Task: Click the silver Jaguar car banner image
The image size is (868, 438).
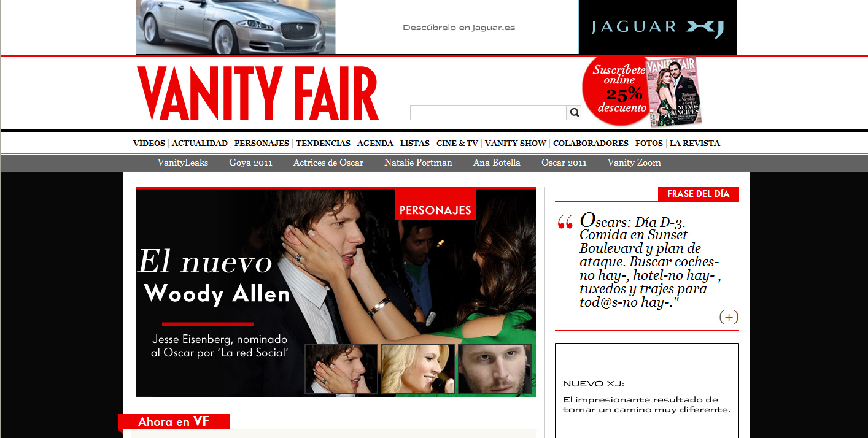Action: [x=236, y=27]
